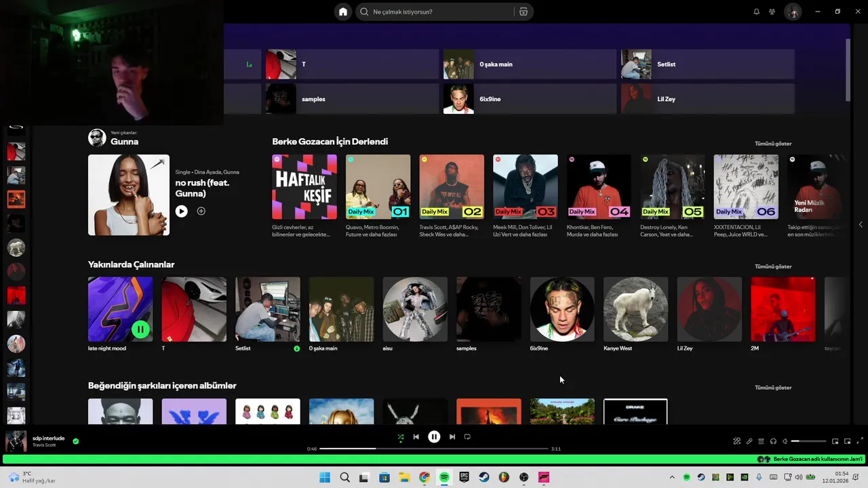The image size is (868, 488).
Task: Expand the right sidebar with the chevron arrow
Action: click(861, 224)
